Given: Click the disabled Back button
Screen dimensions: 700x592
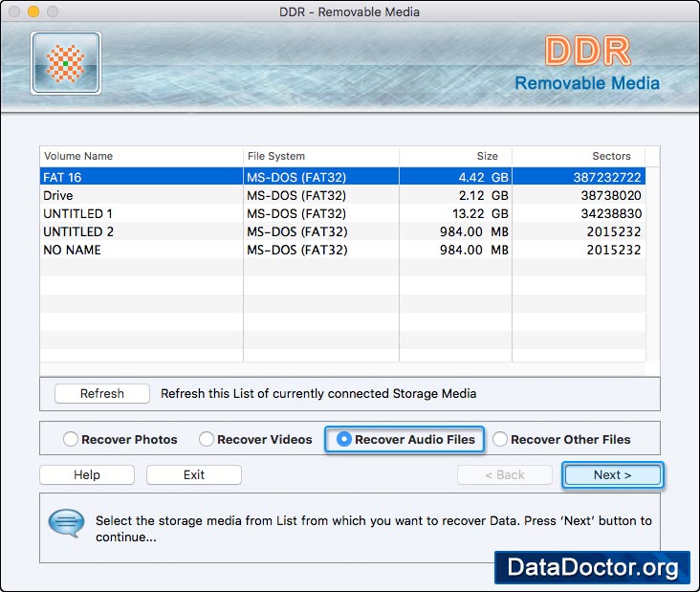Looking at the screenshot, I should tap(505, 474).
